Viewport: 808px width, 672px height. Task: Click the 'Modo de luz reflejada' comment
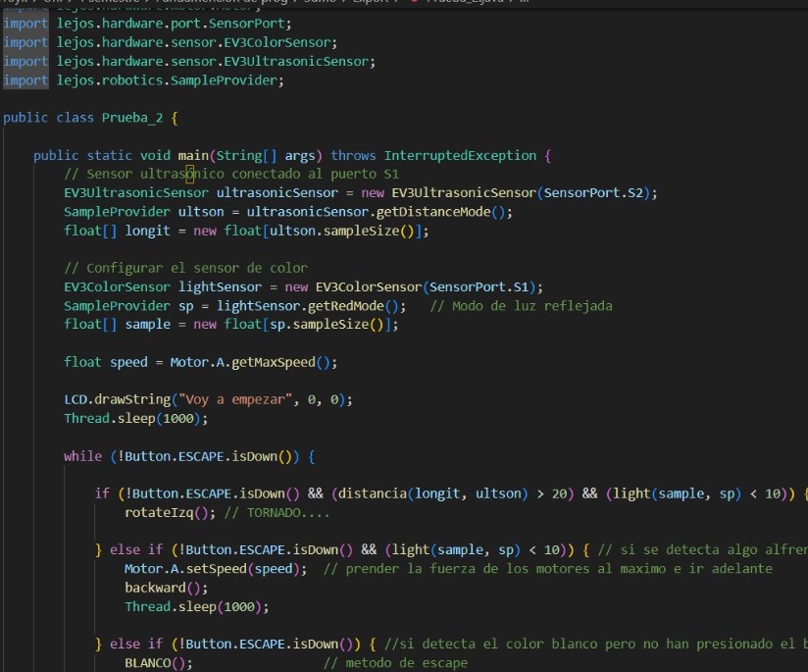[521, 305]
